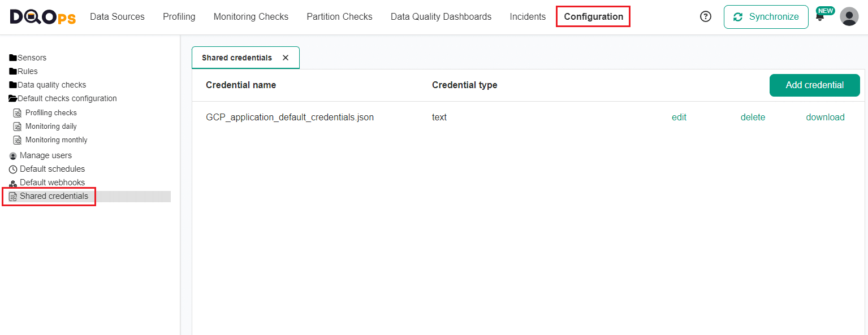Click the Profiling checks icon
The image size is (868, 335).
click(17, 113)
